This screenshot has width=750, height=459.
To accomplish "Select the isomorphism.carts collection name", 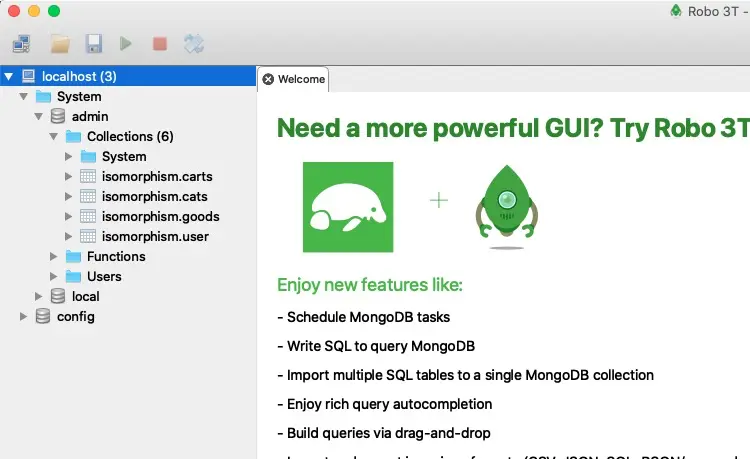I will [157, 176].
